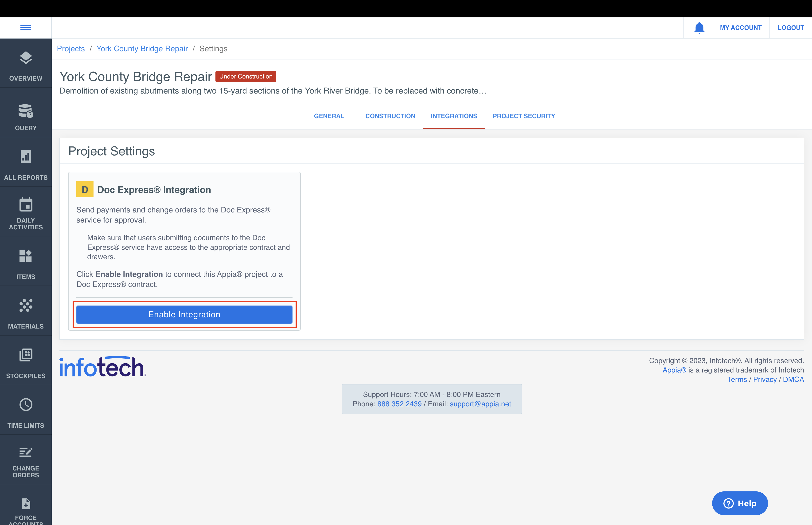Open Force Accounts
812x525 pixels.
coord(26,508)
